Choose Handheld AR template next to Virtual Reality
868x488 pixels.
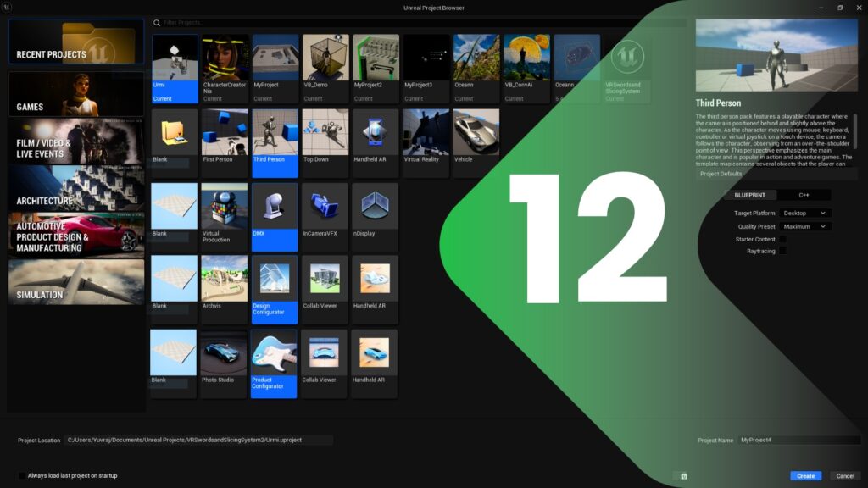(x=375, y=142)
